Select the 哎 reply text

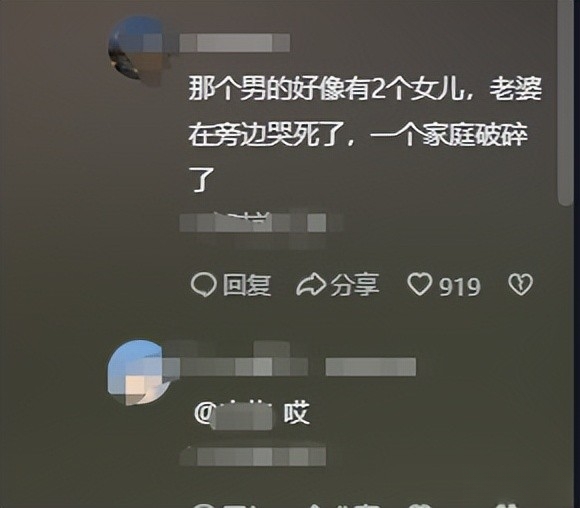pos(296,414)
